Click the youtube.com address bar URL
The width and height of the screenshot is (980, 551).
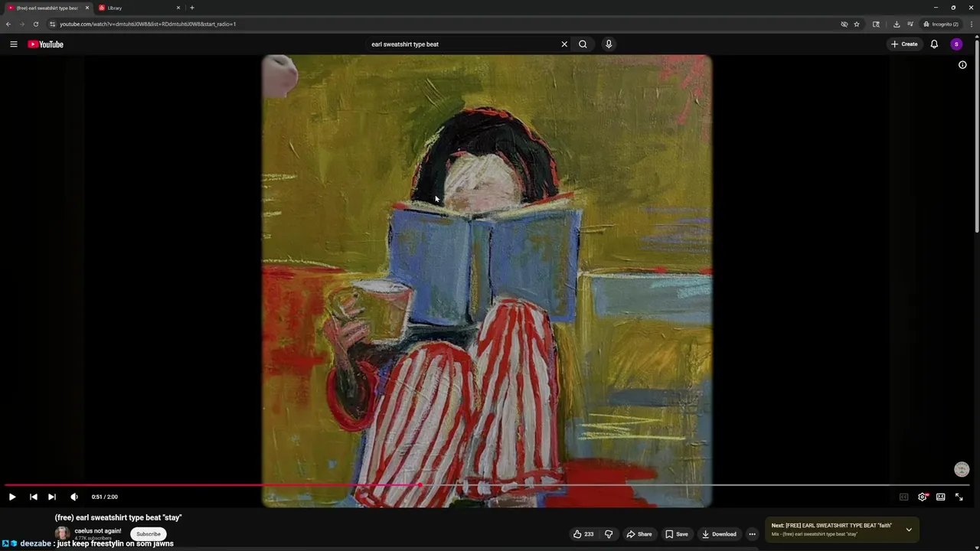148,24
